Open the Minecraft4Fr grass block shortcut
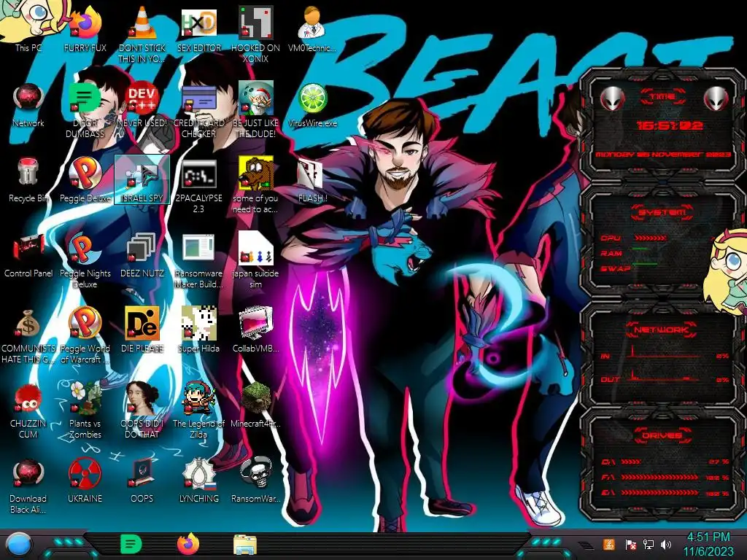Screen dimensions: 747x560 click(x=255, y=405)
